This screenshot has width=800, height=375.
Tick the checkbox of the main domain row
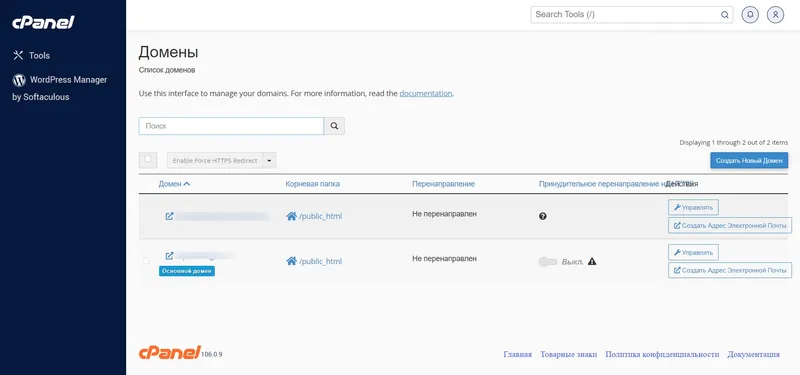146,261
